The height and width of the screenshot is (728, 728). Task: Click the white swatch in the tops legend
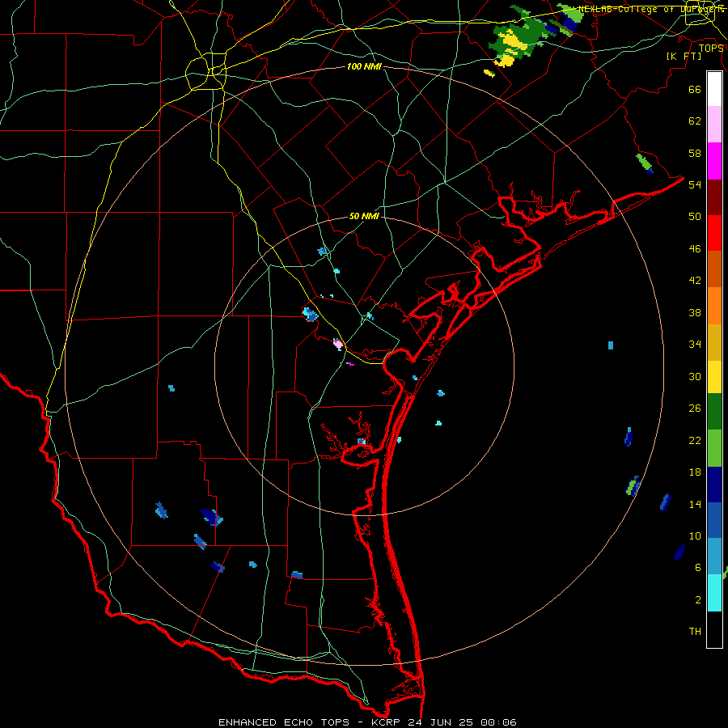(x=714, y=89)
